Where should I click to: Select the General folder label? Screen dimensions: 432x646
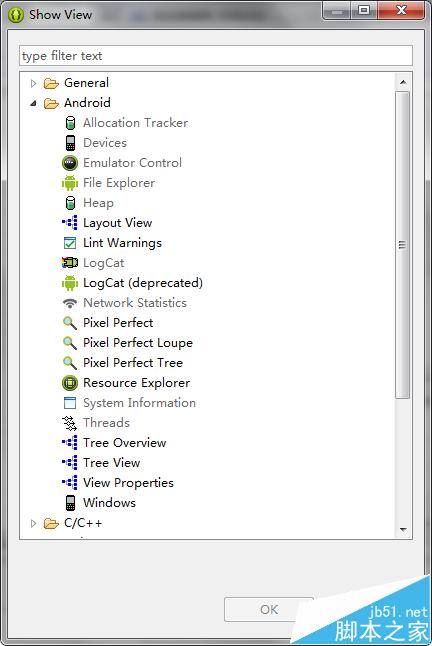point(86,83)
